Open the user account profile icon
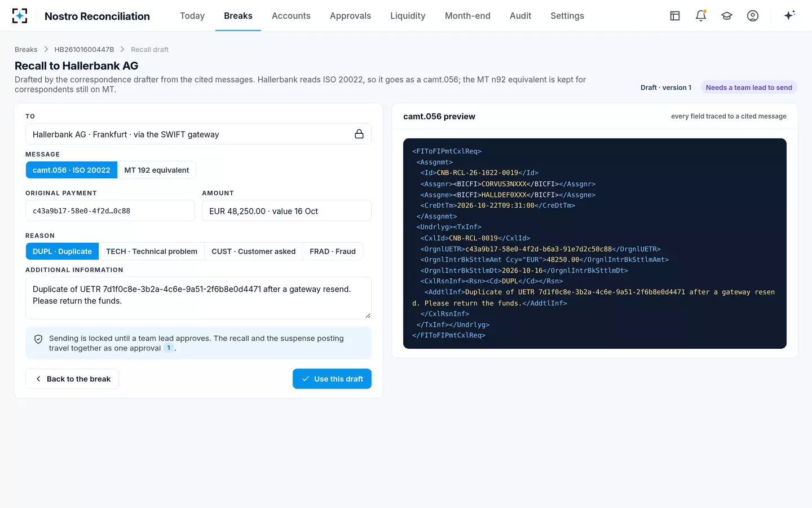 click(x=753, y=16)
